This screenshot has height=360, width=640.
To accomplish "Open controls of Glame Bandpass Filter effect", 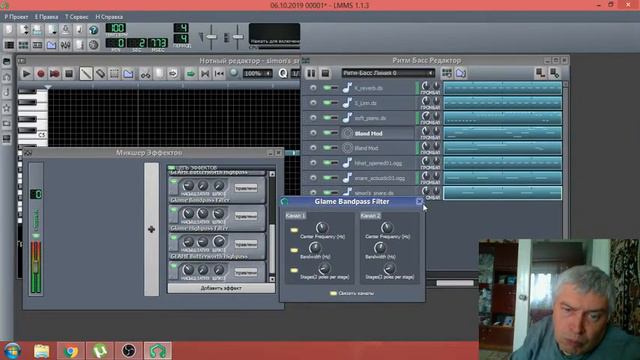I will pos(246,188).
